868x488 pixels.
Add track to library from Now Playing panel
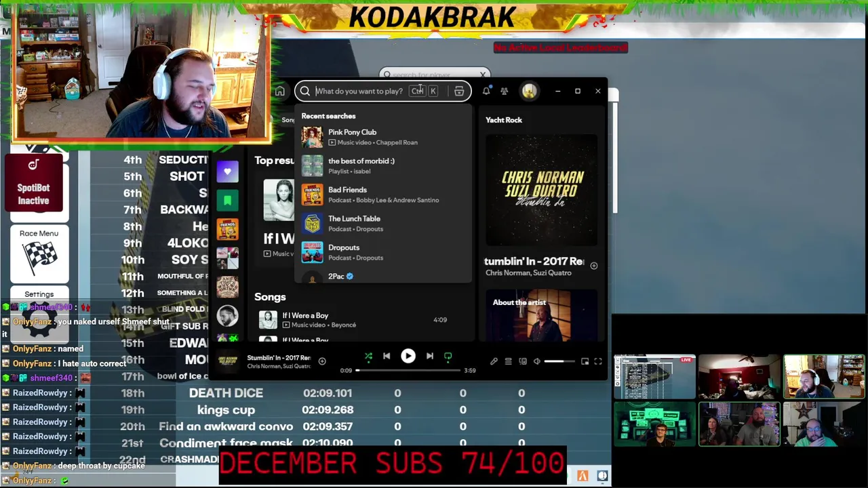[593, 266]
